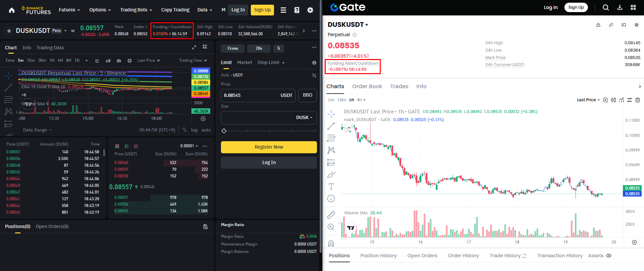Open the Stop Limit order type dropdown
Image resolution: width=644 pixels, height=271 pixels.
(x=271, y=63)
